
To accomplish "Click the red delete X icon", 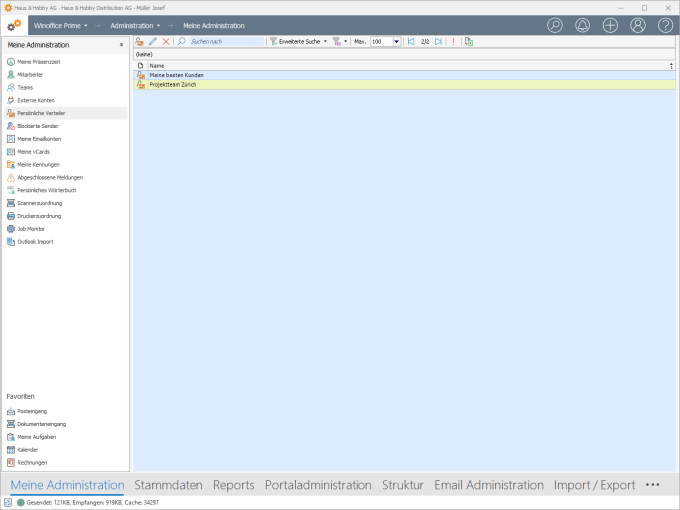I will point(166,42).
